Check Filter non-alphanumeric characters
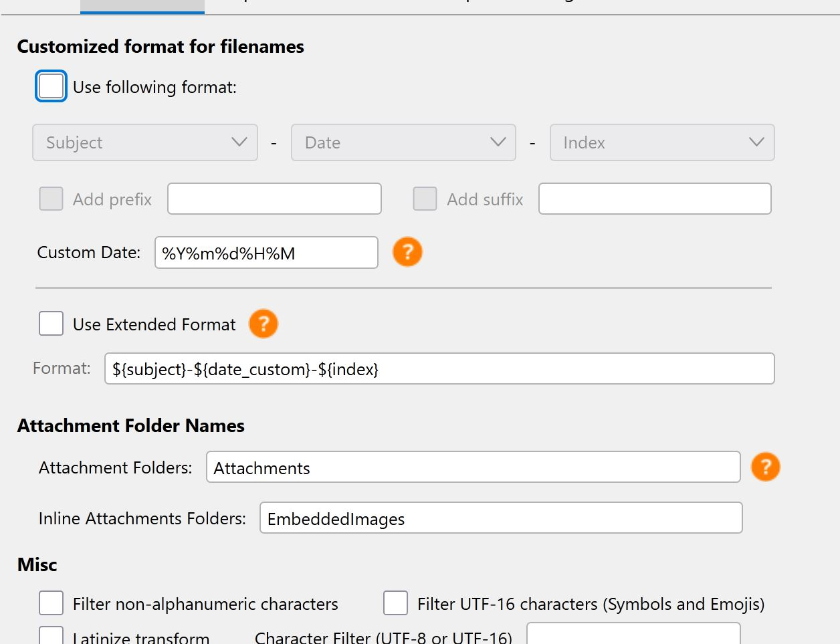 tap(51, 603)
